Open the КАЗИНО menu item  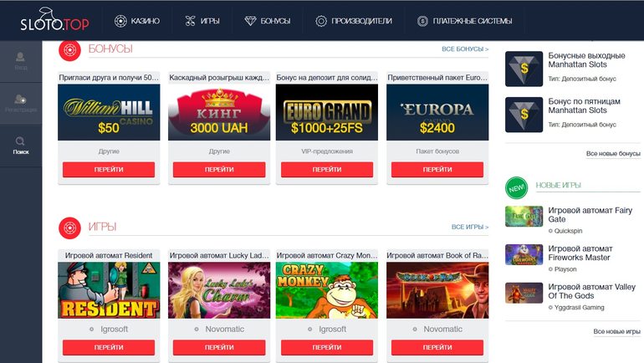click(137, 21)
